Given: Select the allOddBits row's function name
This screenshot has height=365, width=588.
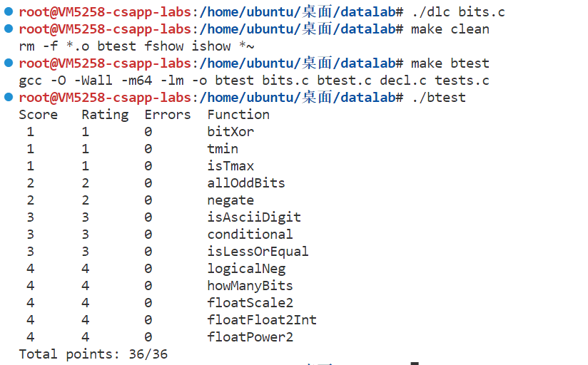Looking at the screenshot, I should point(246,183).
